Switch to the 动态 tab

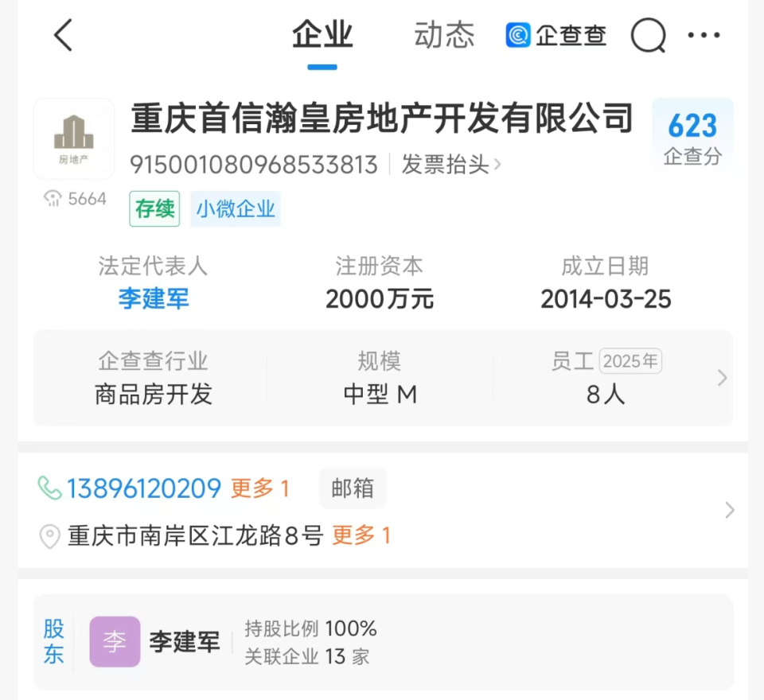click(444, 35)
